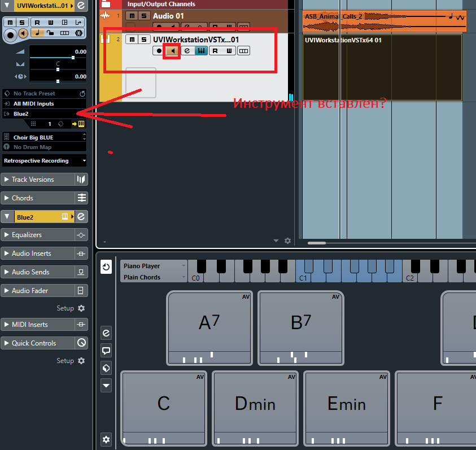Solo the UVIWorkstation track in track list

144,40
